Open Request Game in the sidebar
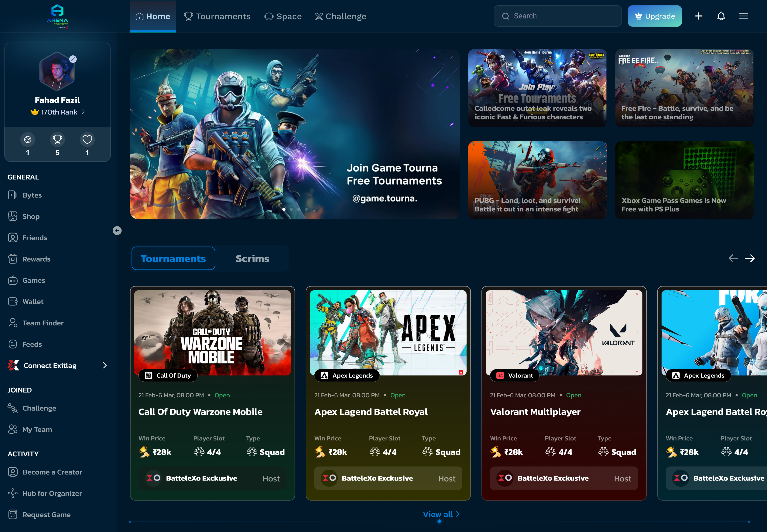Image resolution: width=767 pixels, height=532 pixels. pyautogui.click(x=39, y=515)
